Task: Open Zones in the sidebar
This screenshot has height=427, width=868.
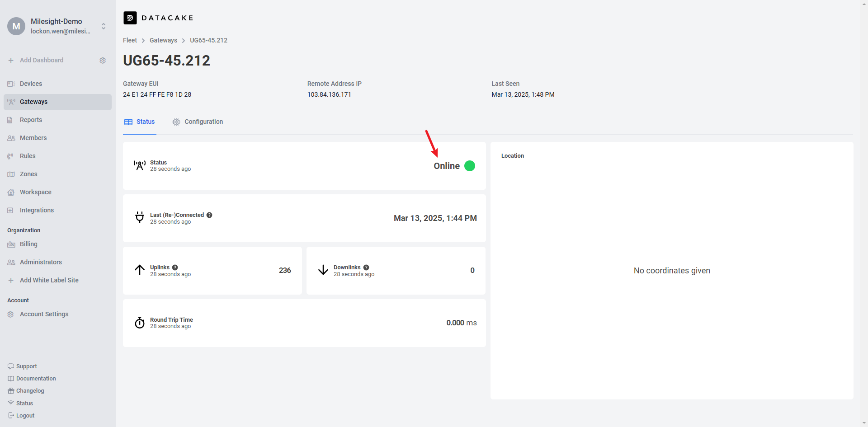Action: tap(57, 174)
